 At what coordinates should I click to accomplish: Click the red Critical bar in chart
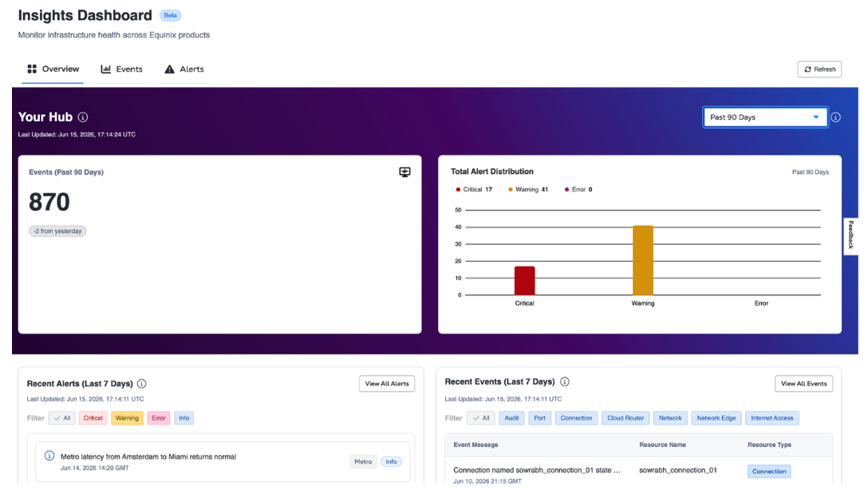coord(524,281)
